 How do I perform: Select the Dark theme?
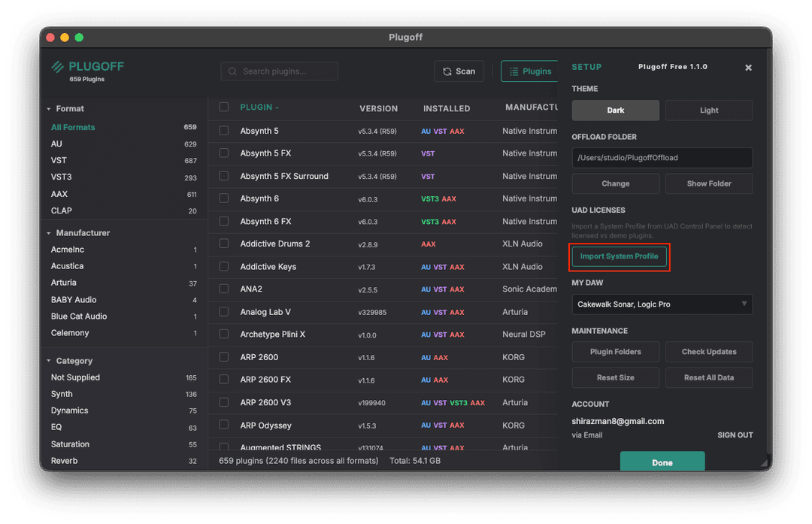[615, 111]
